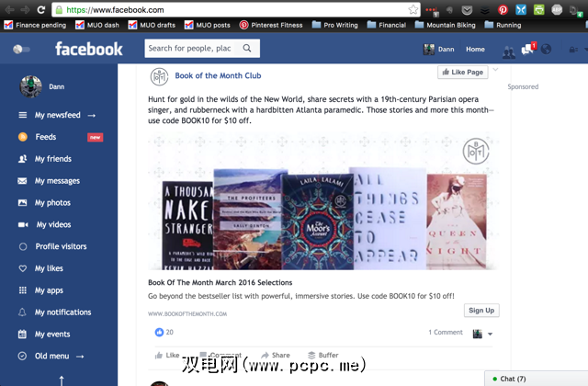Open My newsfeed in sidebar
The height and width of the screenshot is (386, 588).
click(x=57, y=115)
